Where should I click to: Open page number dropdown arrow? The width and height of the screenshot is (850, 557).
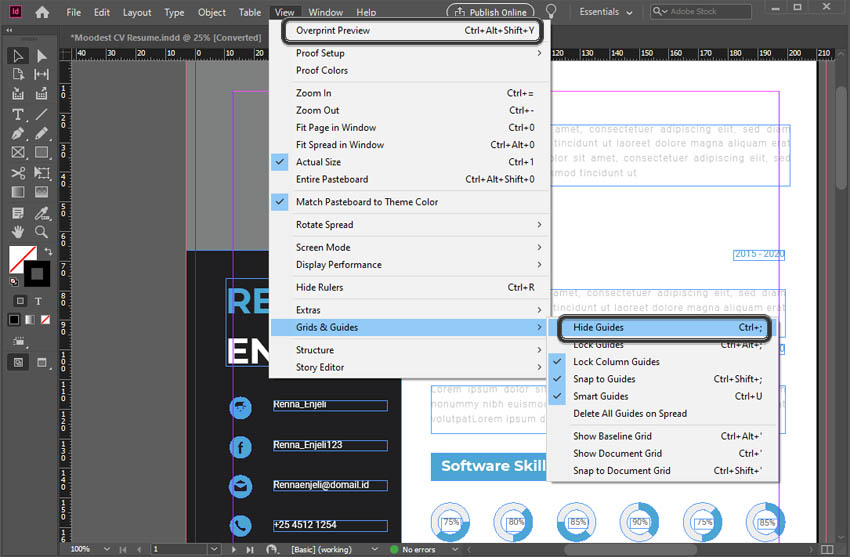[214, 549]
